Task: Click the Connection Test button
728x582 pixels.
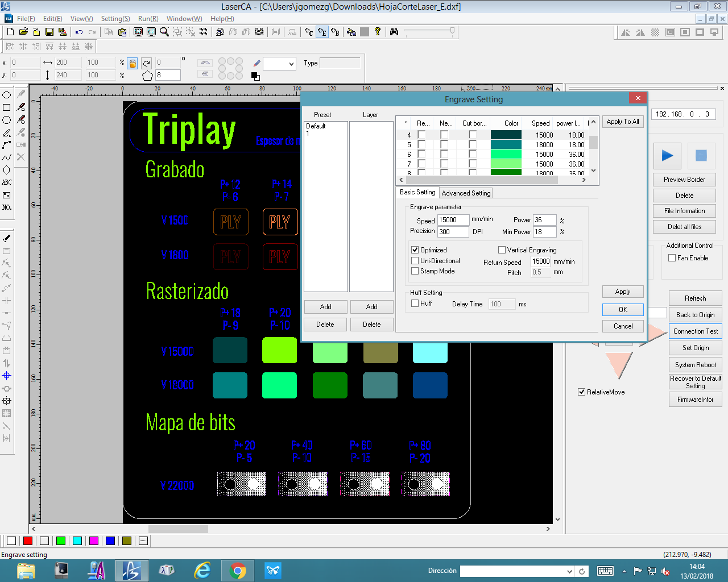Action: (696, 331)
